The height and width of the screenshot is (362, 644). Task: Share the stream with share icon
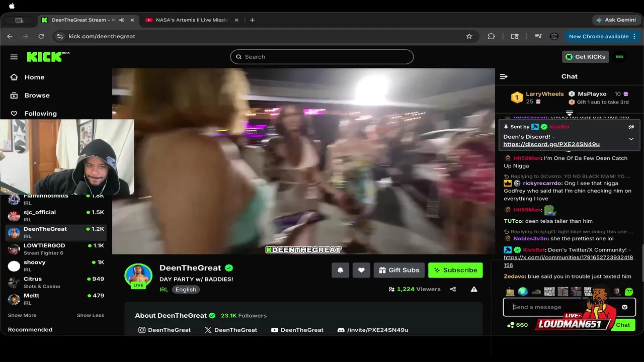pos(453,289)
